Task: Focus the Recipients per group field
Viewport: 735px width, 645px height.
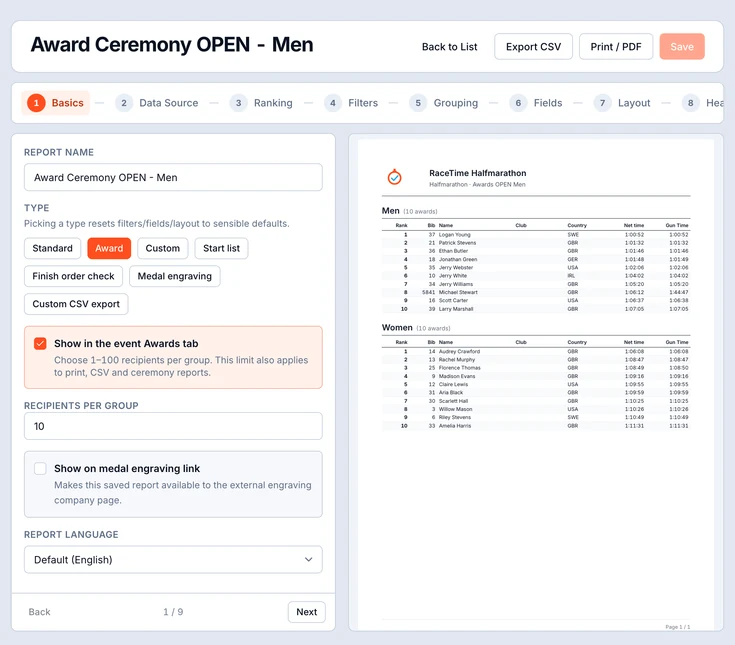Action: coord(173,426)
